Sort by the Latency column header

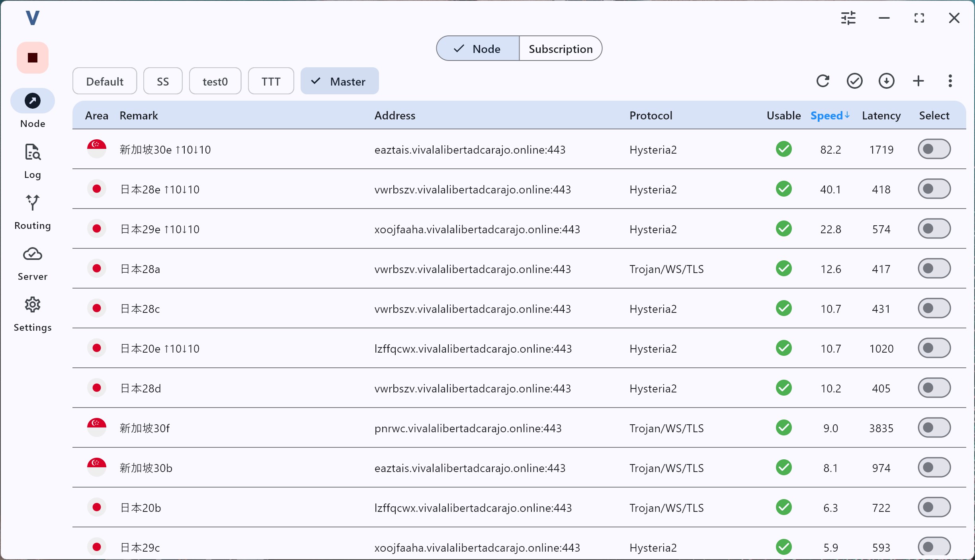[x=881, y=115]
